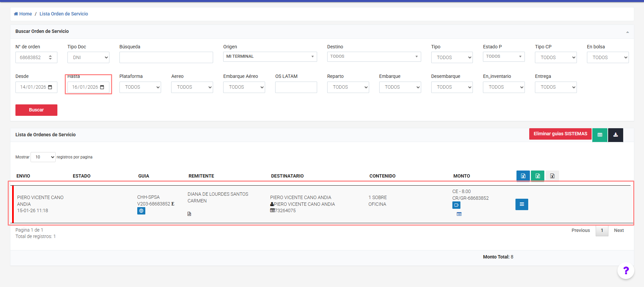Change the registros por pagina dropdown

tap(43, 157)
